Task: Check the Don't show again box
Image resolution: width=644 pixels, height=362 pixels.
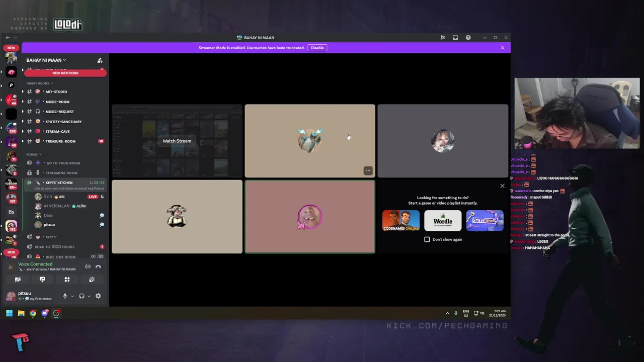Action: [427, 239]
